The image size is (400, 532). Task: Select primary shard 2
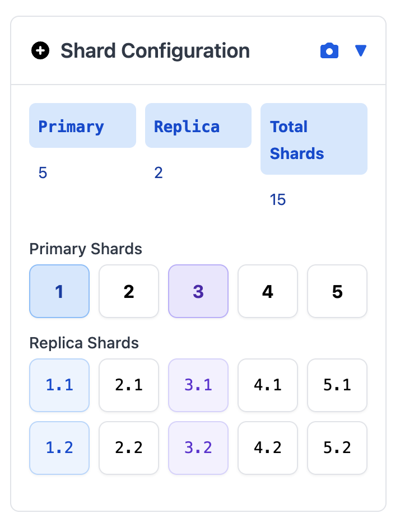[x=129, y=291]
